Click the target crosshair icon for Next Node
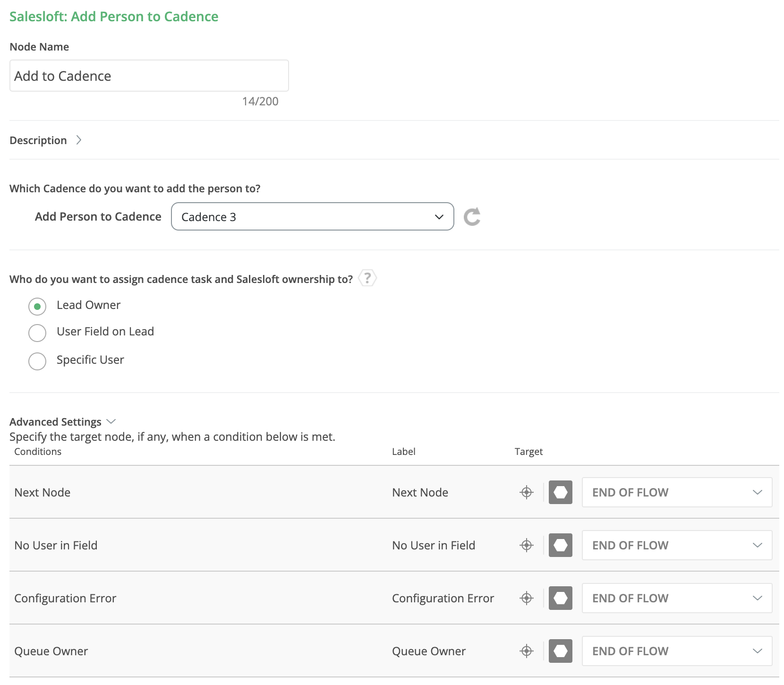This screenshot has height=685, width=784. pyautogui.click(x=527, y=492)
